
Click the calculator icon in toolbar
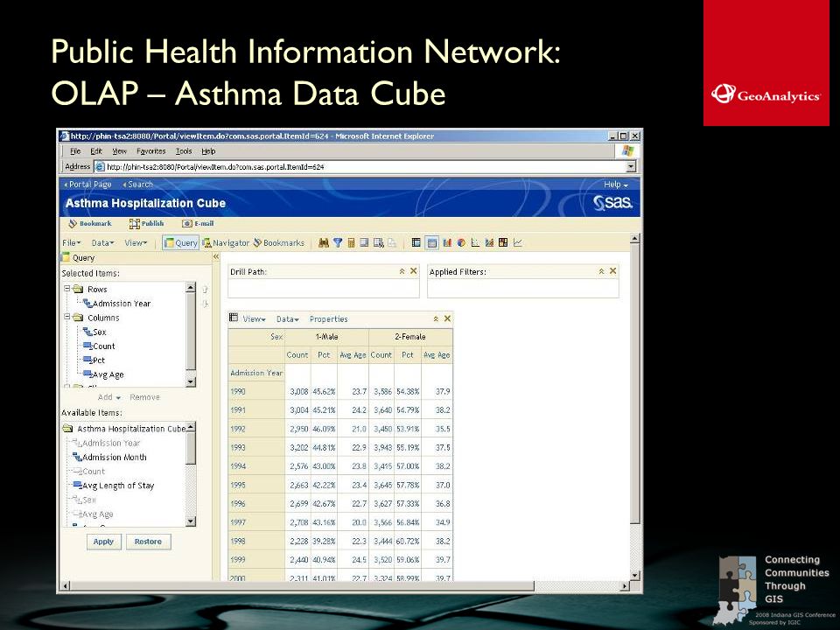(x=351, y=242)
